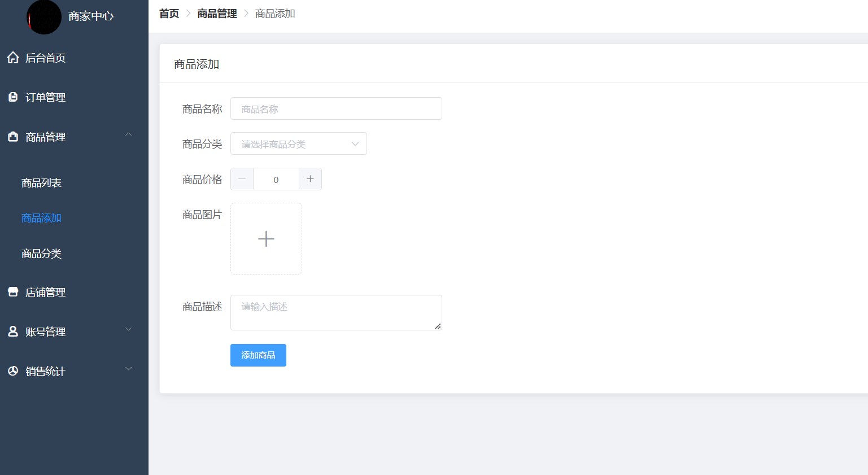Click the order icon beside 订单管理
This screenshot has height=475, width=868.
13,97
